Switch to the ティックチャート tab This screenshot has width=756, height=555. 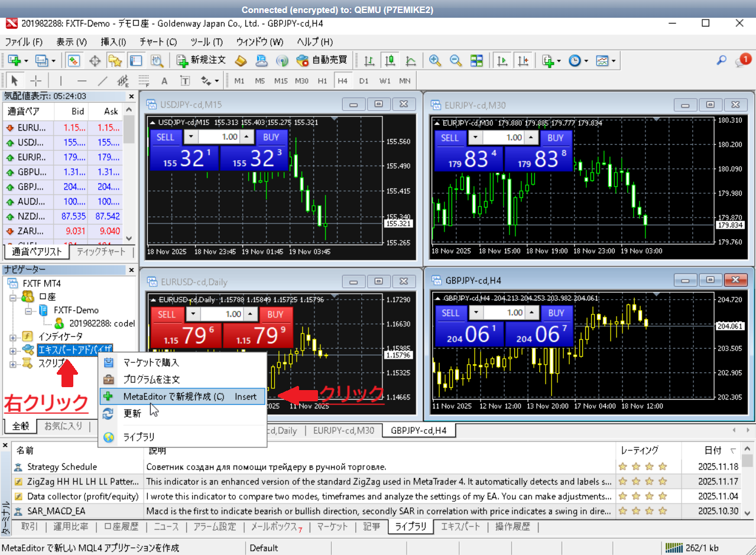pos(102,252)
